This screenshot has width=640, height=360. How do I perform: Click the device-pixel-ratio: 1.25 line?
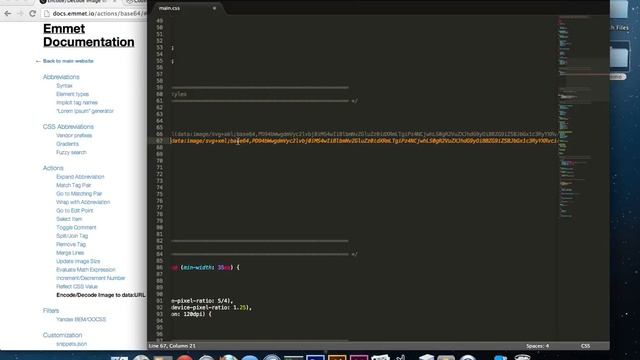[211, 308]
